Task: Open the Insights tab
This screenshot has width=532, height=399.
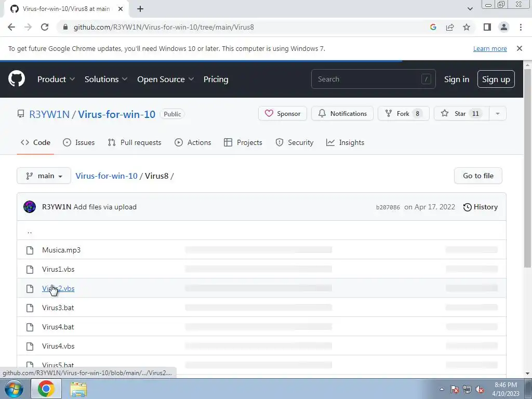Action: (345, 142)
